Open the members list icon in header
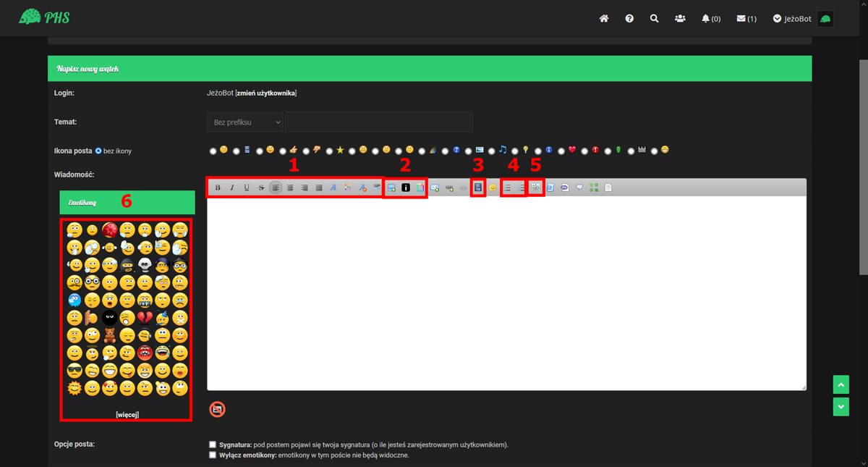The height and width of the screenshot is (467, 868). pos(680,19)
